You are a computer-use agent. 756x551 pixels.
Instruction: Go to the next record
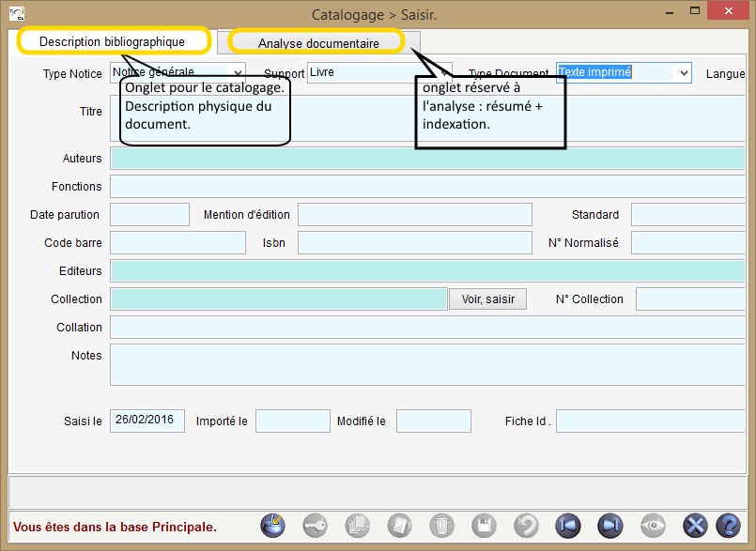coord(609,526)
